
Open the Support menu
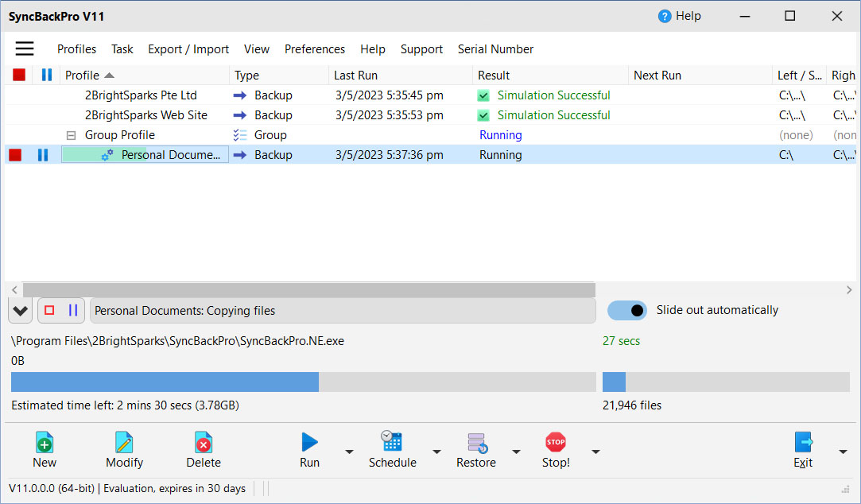pyautogui.click(x=421, y=49)
